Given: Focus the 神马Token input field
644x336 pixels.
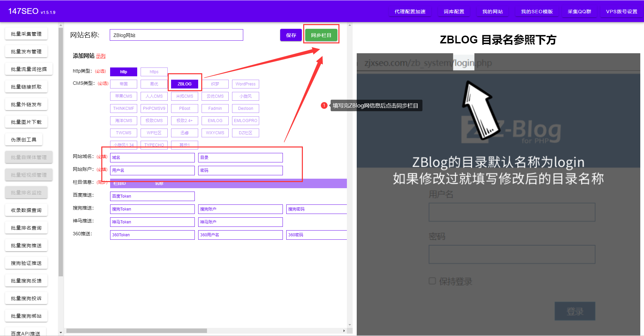Looking at the screenshot, I should [x=152, y=222].
